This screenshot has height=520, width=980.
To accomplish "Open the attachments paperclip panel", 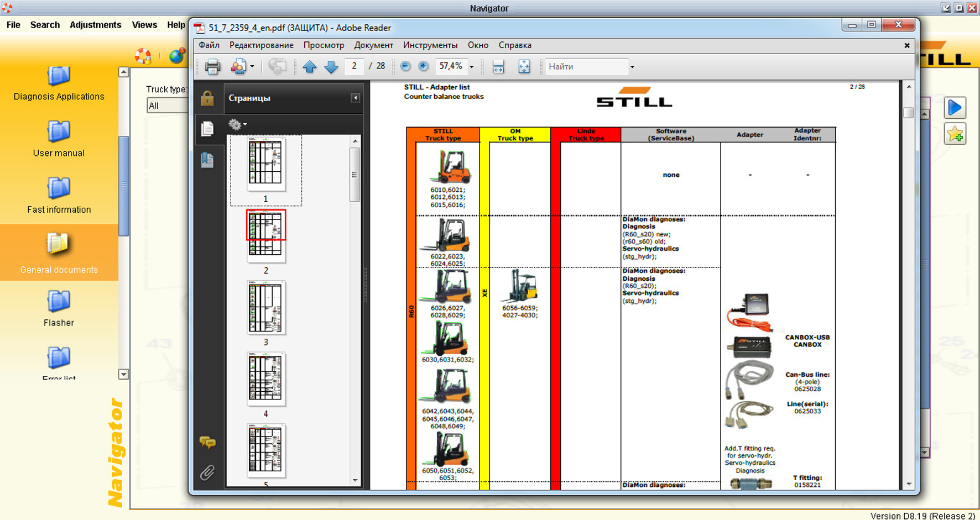I will tap(207, 472).
